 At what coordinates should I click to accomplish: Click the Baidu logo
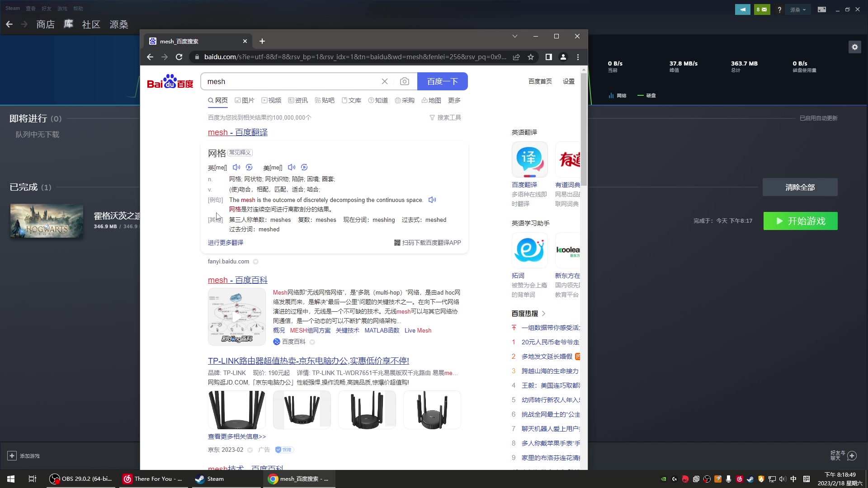tap(170, 81)
